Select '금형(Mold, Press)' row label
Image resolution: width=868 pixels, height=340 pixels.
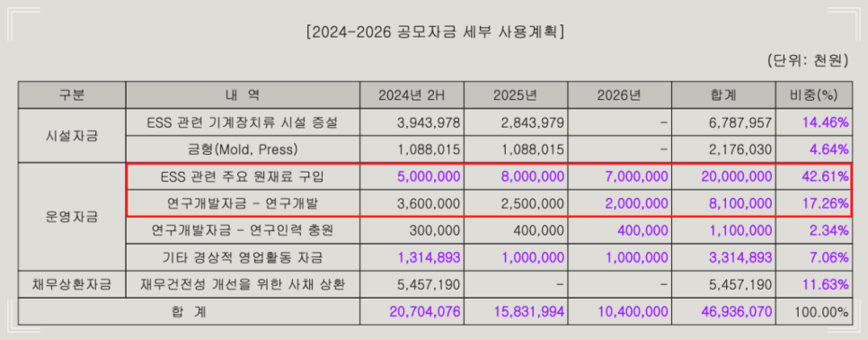click(243, 149)
